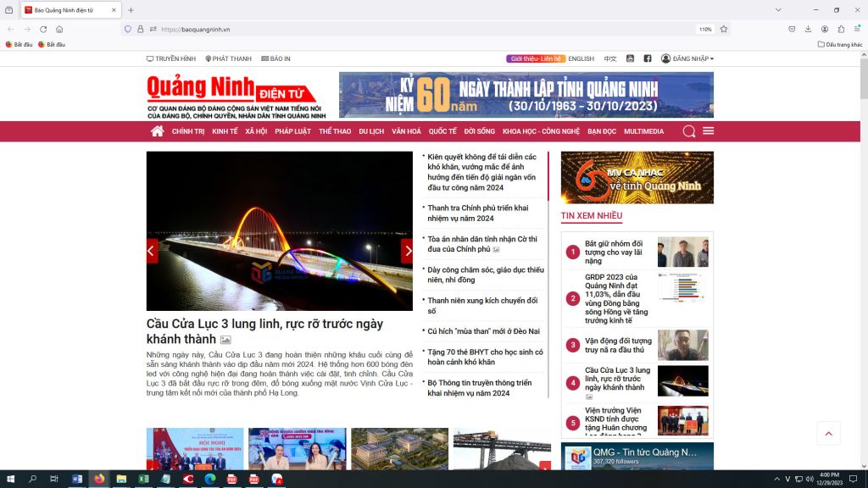Show hidden system tray icons chevron
The height and width of the screenshot is (488, 868).
tap(776, 480)
